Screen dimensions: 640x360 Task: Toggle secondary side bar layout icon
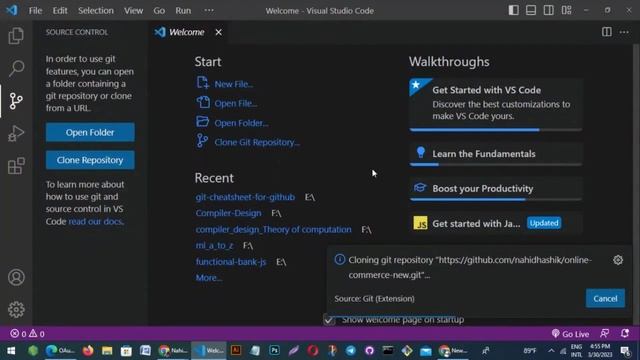(x=549, y=10)
